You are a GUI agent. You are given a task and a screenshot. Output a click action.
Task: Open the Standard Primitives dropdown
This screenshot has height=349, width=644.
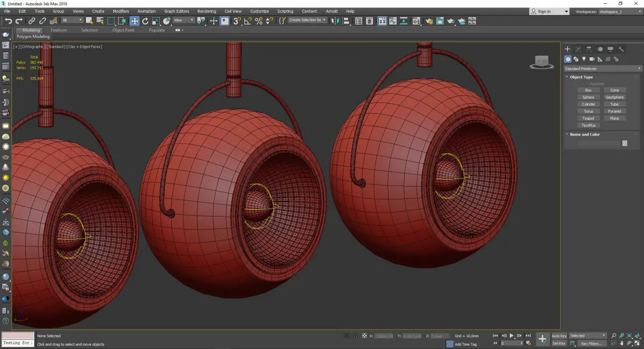pyautogui.click(x=603, y=69)
